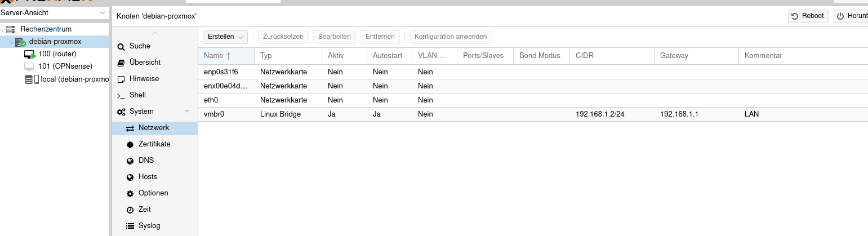Collapse the Rechenzentrum tree node
The width and height of the screenshot is (868, 236).
point(3,29)
